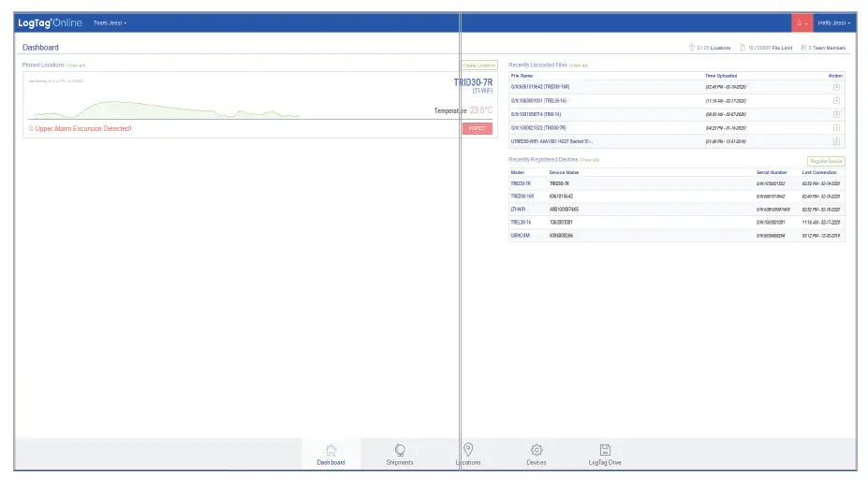The width and height of the screenshot is (868, 480).
Task: Open the LTI-WiFi device model link
Action: [518, 210]
